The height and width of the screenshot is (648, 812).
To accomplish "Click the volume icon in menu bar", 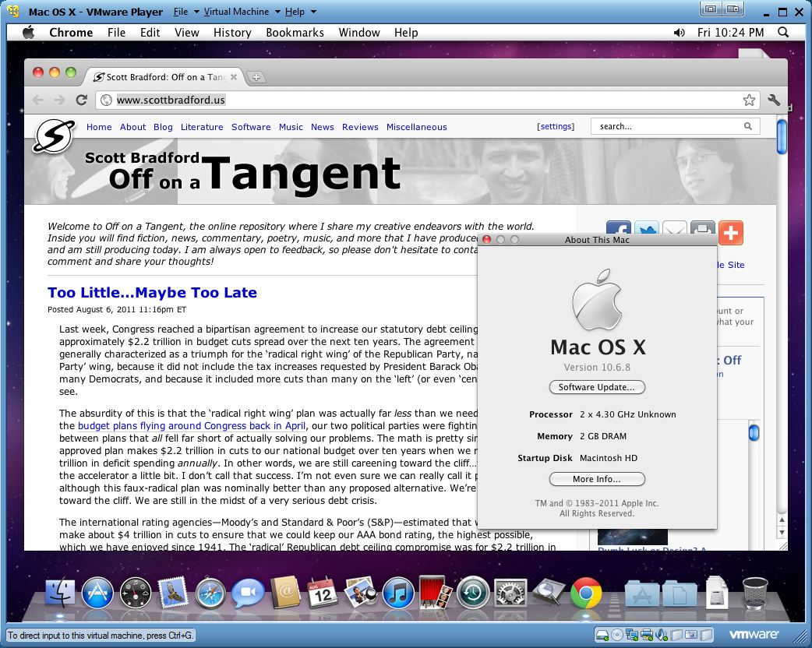I will click(x=680, y=33).
